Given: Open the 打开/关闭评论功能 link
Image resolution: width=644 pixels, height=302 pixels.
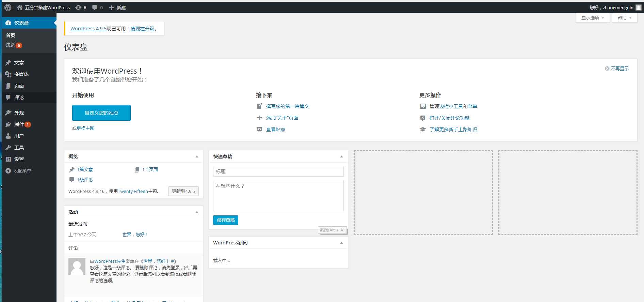Looking at the screenshot, I should coord(449,118).
